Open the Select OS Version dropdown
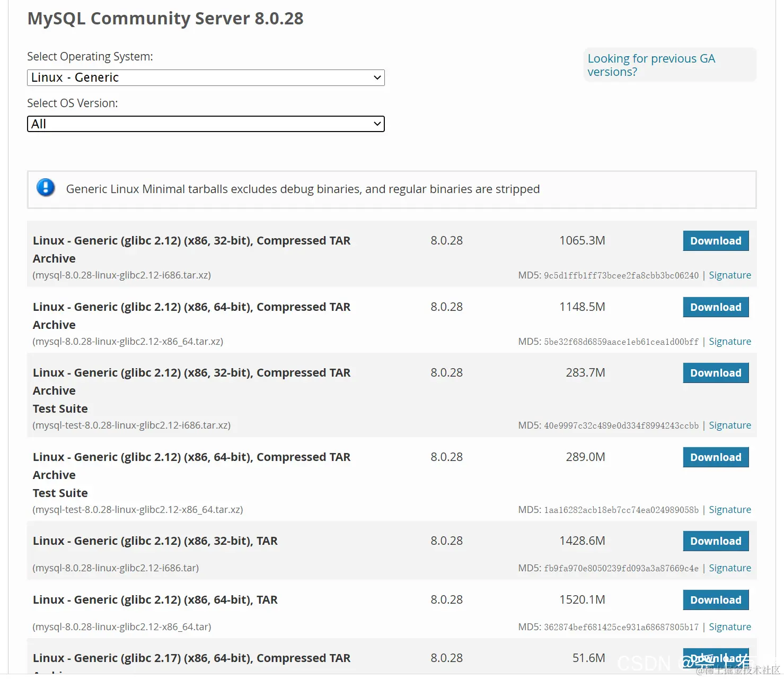Viewport: 784px width, 679px height. 206,124
